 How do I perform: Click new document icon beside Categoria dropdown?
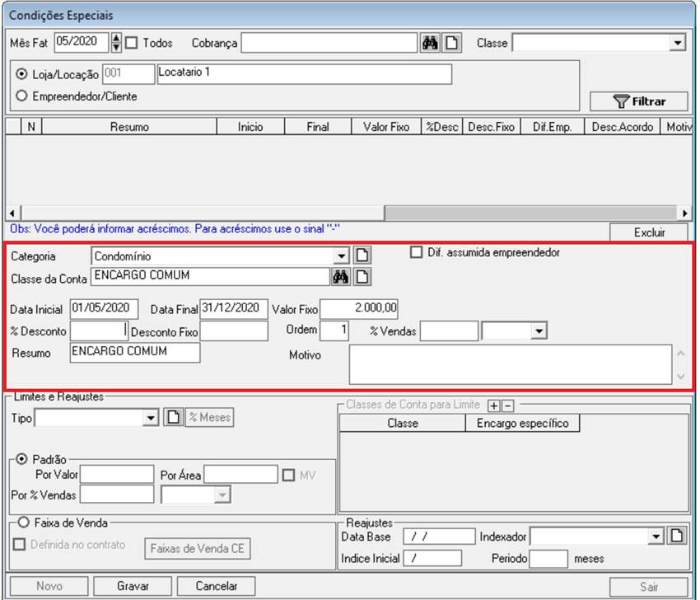362,255
